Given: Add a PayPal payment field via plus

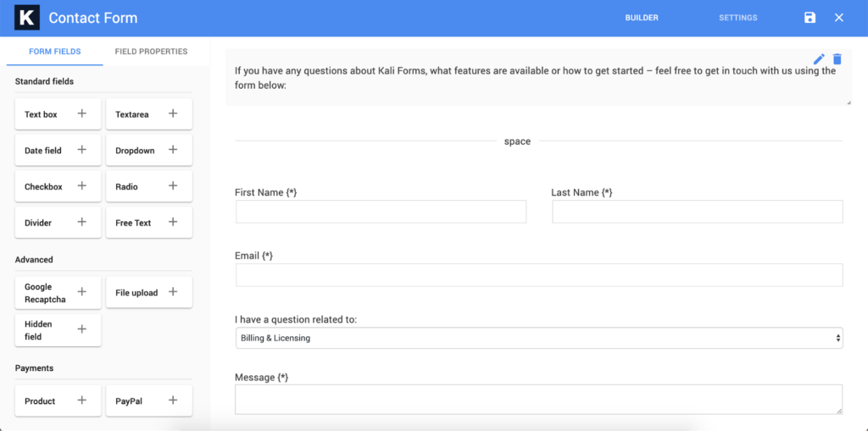Looking at the screenshot, I should pos(173,401).
